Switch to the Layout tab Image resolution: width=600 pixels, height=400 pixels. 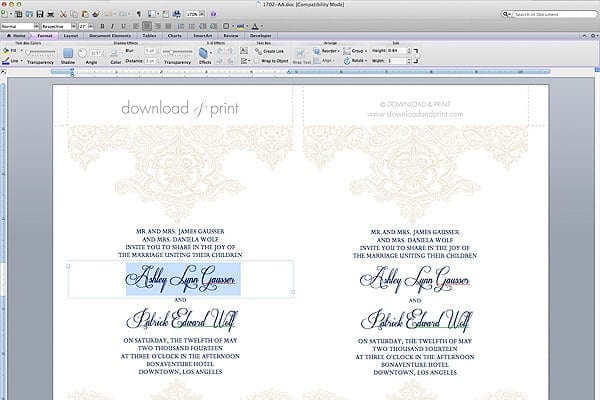71,36
